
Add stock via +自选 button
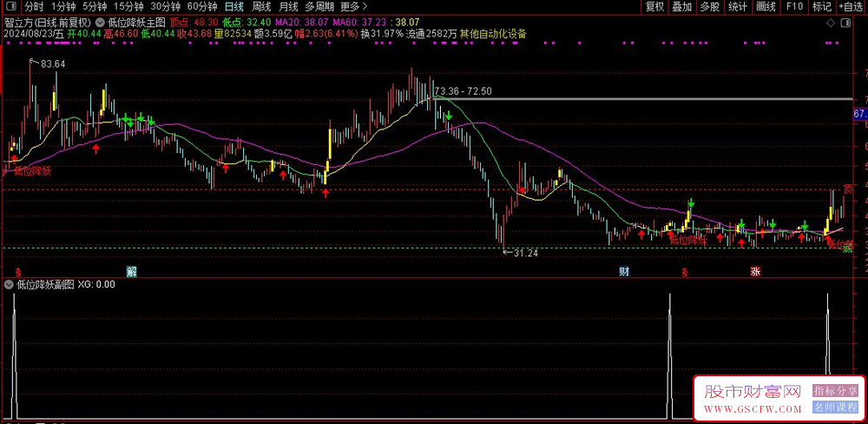[x=851, y=7]
